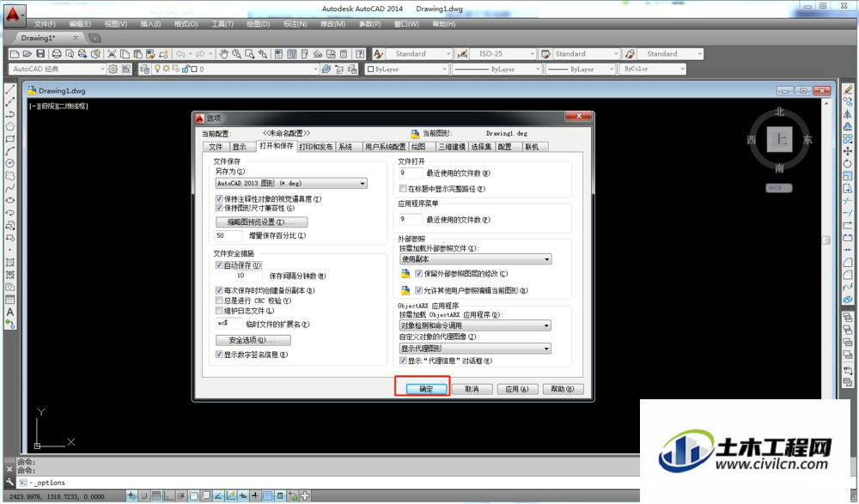This screenshot has height=504, width=859.
Task: Open ByLayer color dropdown
Action: point(407,69)
